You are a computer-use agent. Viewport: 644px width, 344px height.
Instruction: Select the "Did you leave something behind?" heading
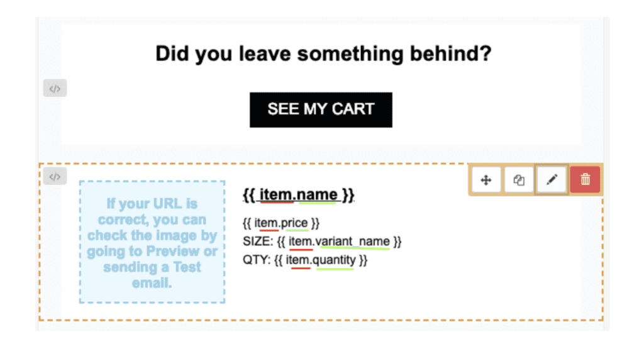(x=323, y=54)
